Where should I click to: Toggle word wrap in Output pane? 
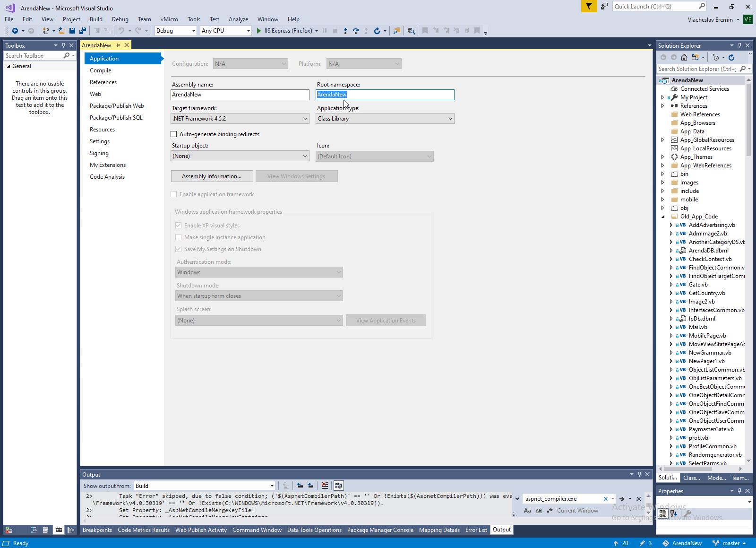[339, 486]
